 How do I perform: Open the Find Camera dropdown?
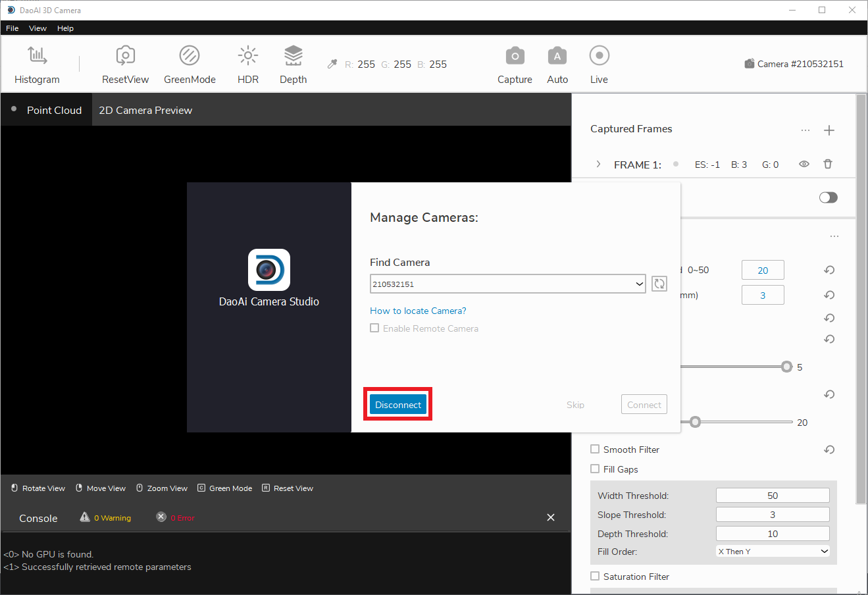(x=507, y=284)
